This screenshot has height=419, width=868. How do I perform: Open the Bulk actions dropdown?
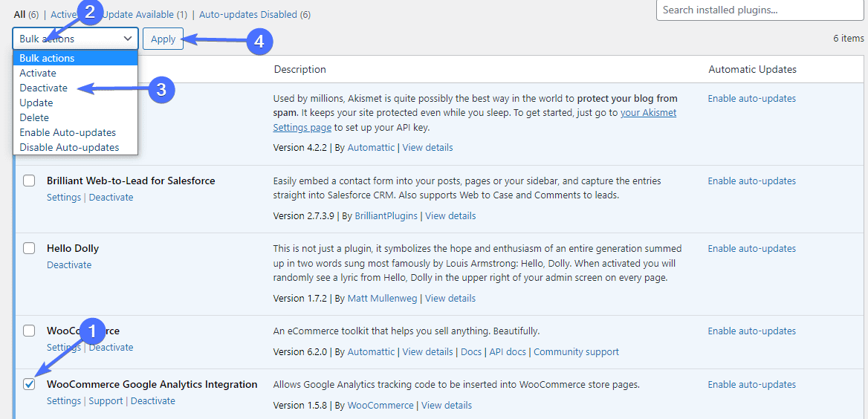(75, 39)
